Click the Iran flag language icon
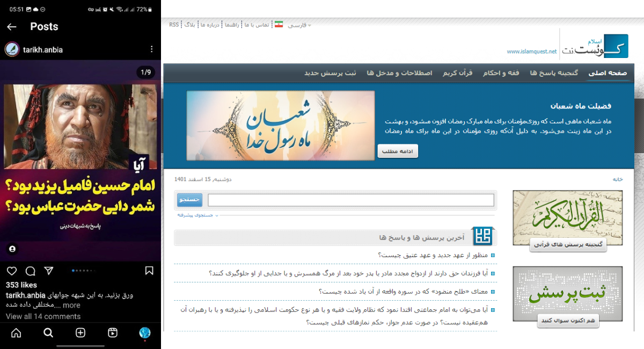 click(279, 25)
